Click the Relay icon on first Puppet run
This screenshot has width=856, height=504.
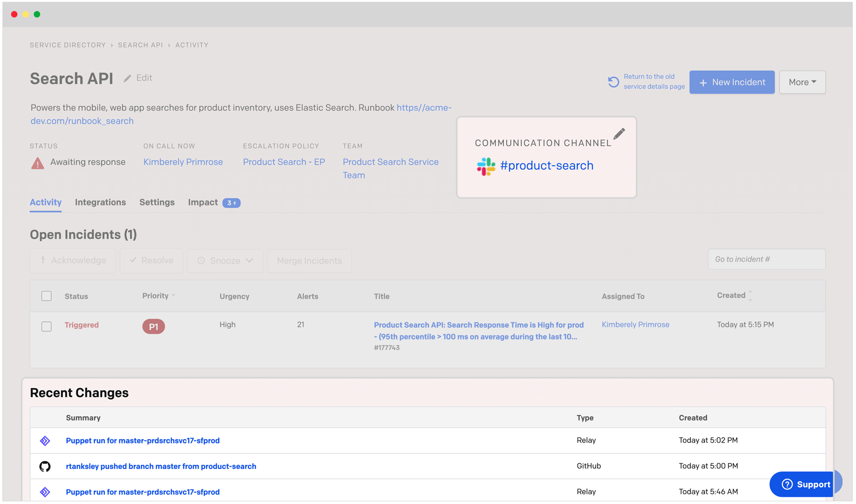point(45,441)
